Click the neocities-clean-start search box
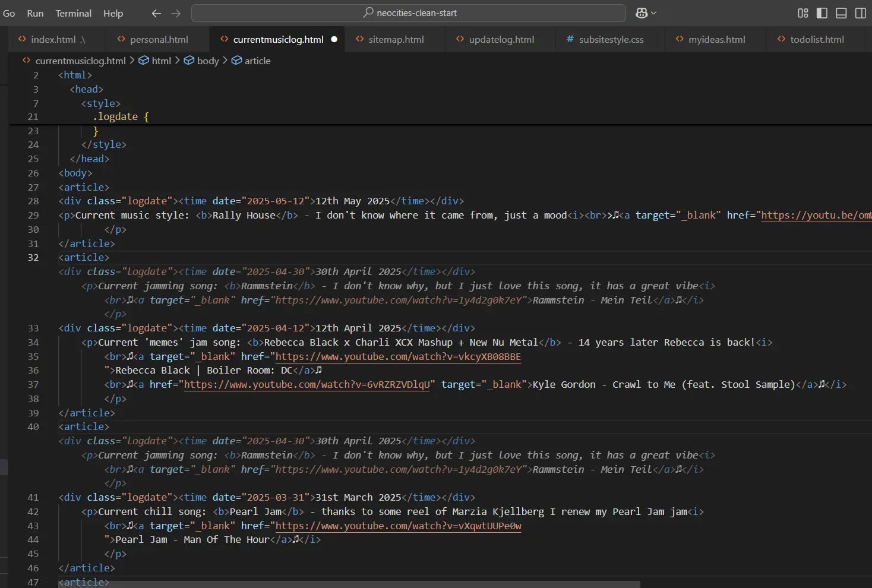 pos(409,13)
